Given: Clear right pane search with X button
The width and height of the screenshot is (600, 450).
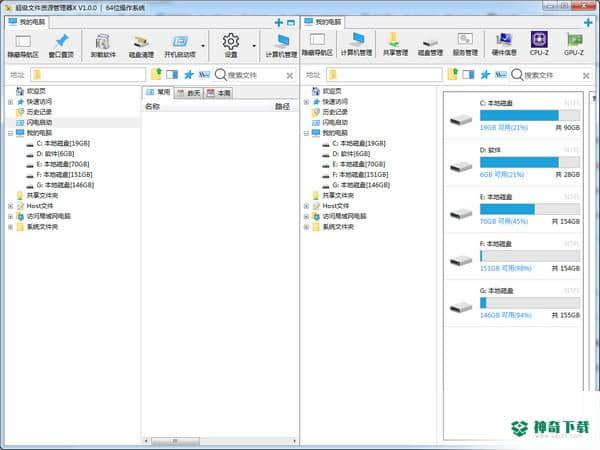Looking at the screenshot, I should pyautogui.click(x=586, y=75).
